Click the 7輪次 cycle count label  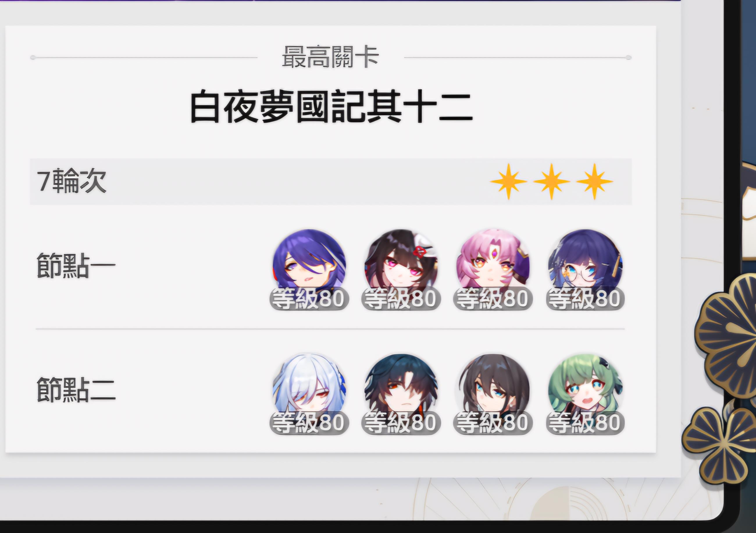tap(72, 181)
